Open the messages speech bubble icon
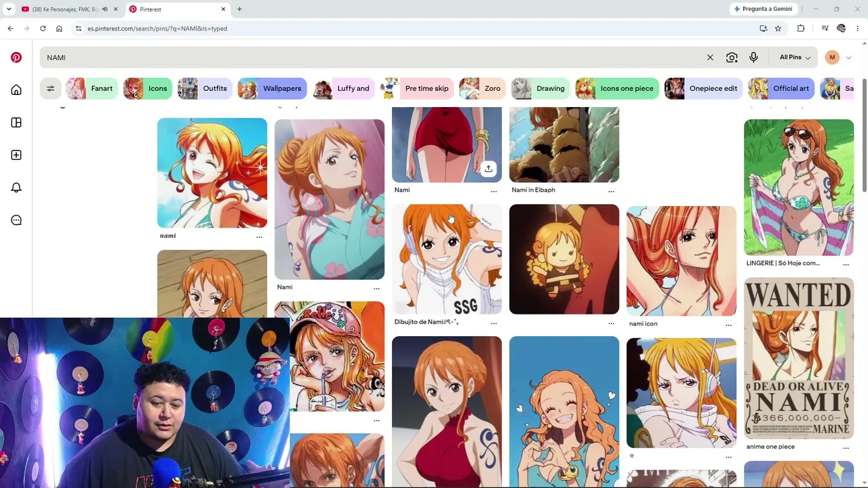The height and width of the screenshot is (488, 868). coord(16,220)
